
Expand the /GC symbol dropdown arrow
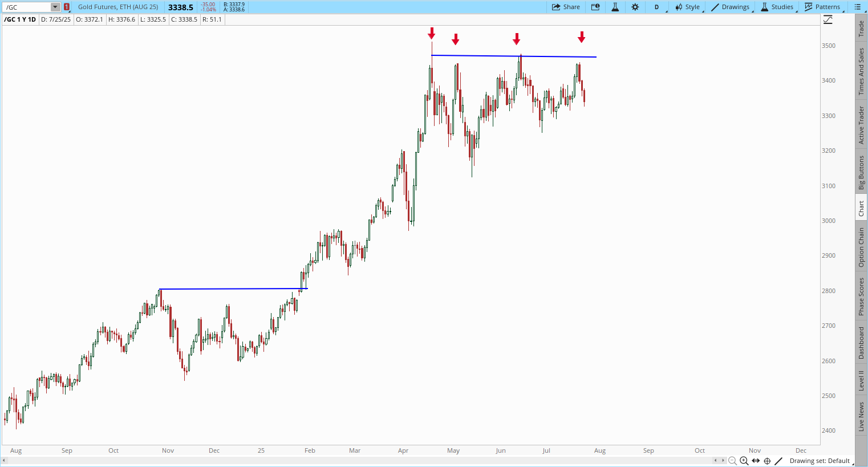click(55, 7)
